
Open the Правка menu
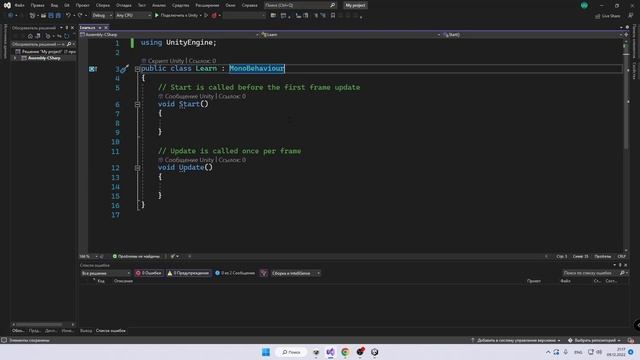coord(37,5)
